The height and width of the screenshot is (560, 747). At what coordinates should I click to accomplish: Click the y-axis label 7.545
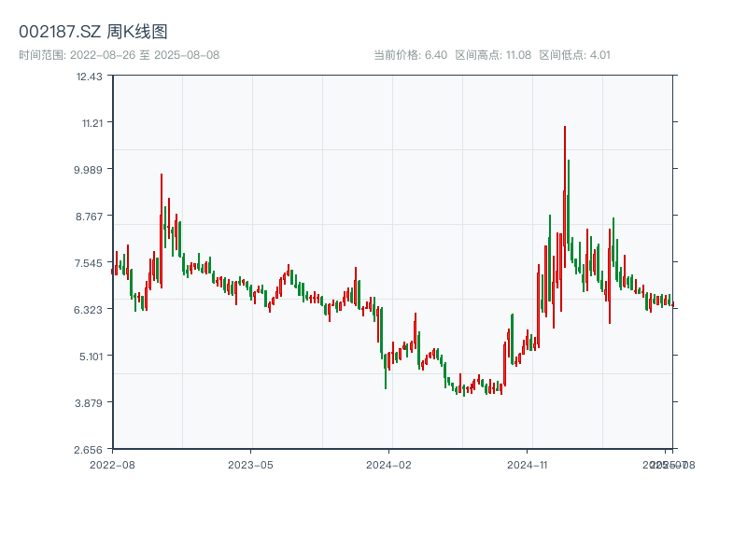(x=89, y=263)
